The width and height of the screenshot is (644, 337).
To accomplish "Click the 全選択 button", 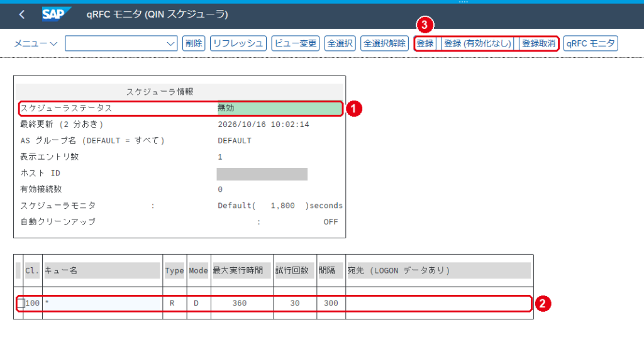I will coord(340,43).
